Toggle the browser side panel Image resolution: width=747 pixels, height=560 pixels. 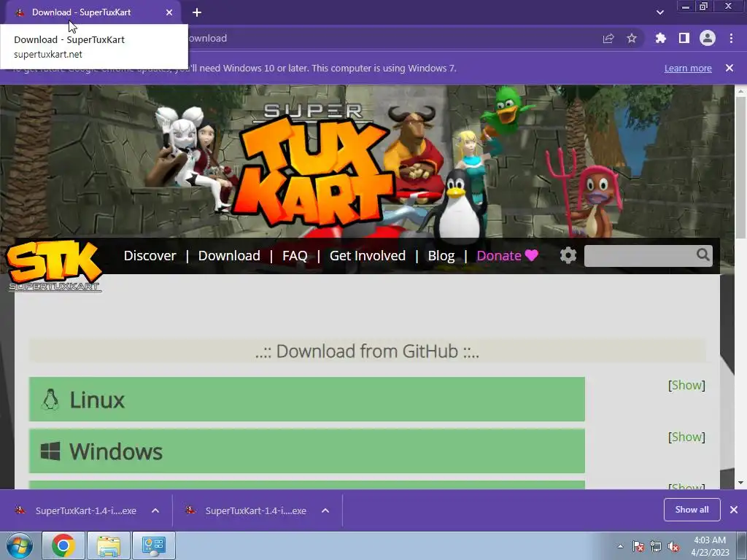click(684, 39)
